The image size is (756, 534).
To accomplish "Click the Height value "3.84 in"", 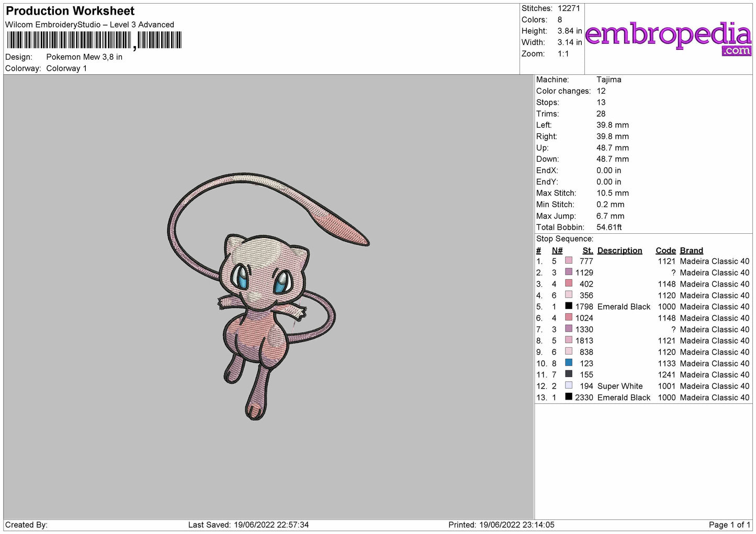I will pos(570,31).
